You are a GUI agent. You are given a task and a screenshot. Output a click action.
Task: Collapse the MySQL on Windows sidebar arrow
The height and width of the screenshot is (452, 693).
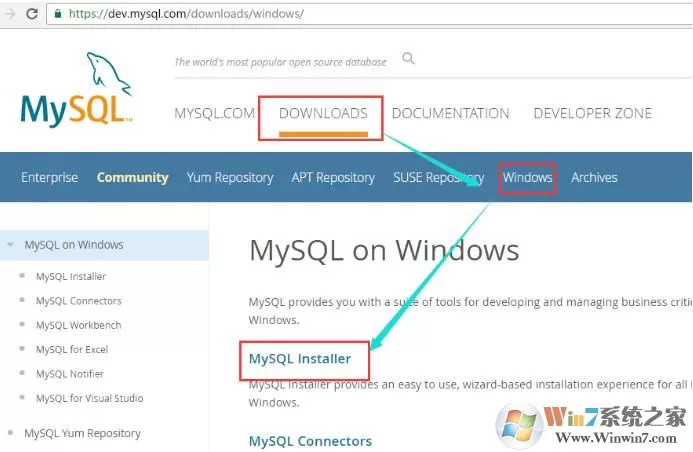[x=11, y=244]
